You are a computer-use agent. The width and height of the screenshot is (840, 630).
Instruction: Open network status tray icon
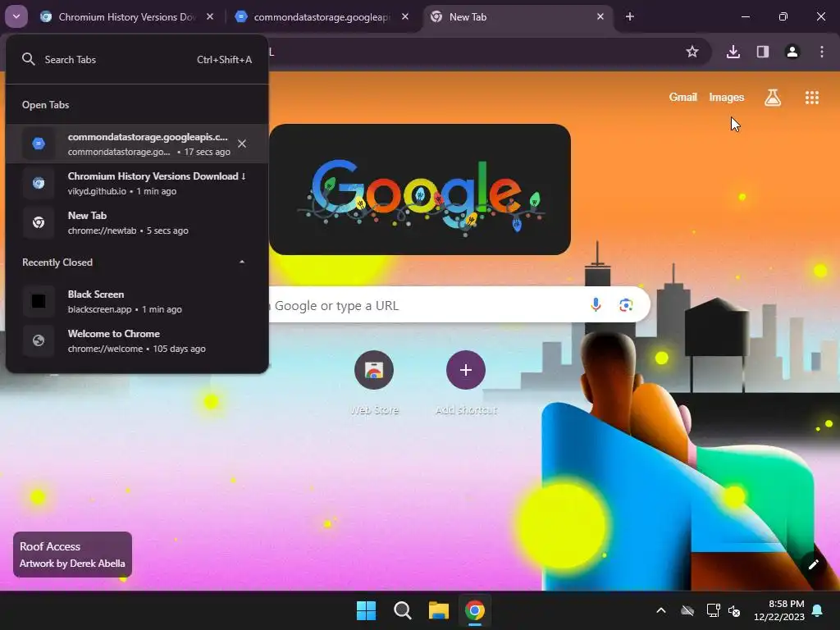point(713,610)
